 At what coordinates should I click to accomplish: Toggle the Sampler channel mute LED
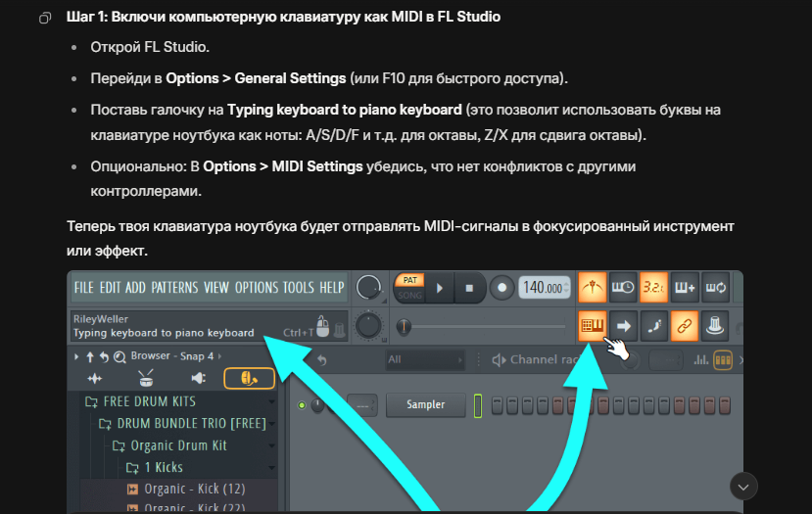point(302,405)
